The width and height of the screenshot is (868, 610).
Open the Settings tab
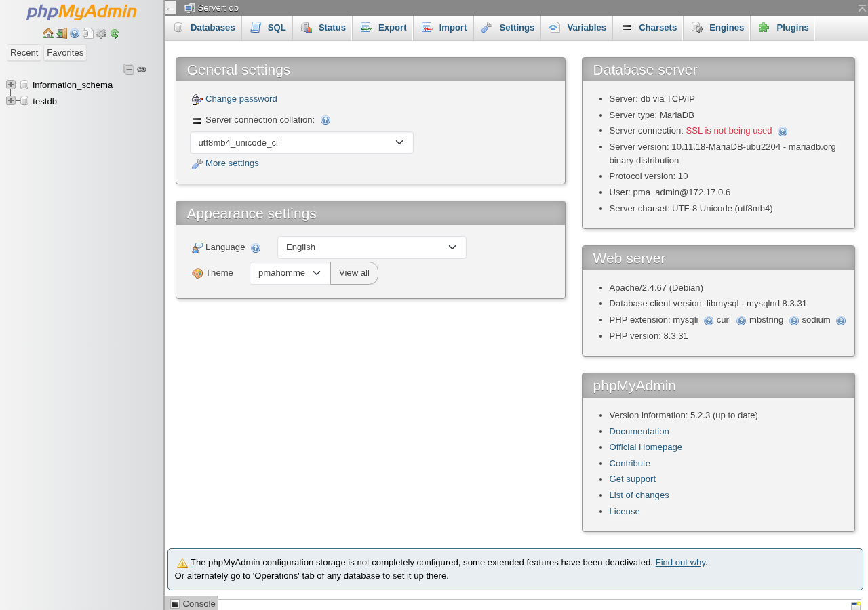(507, 28)
